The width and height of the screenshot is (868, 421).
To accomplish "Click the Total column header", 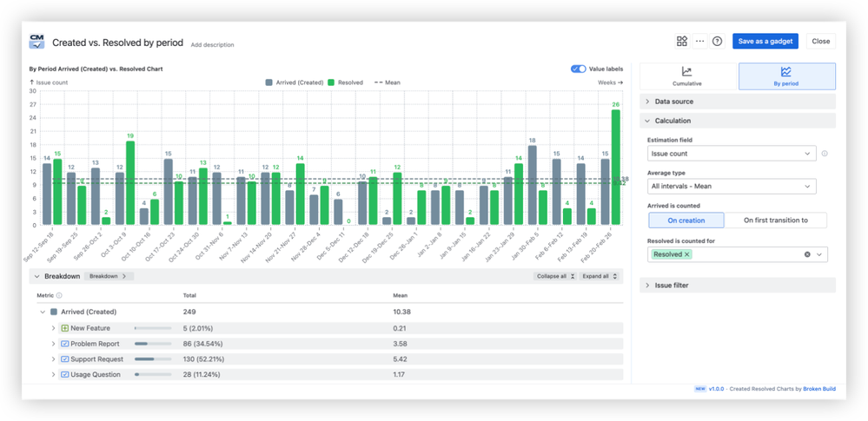I will (189, 295).
